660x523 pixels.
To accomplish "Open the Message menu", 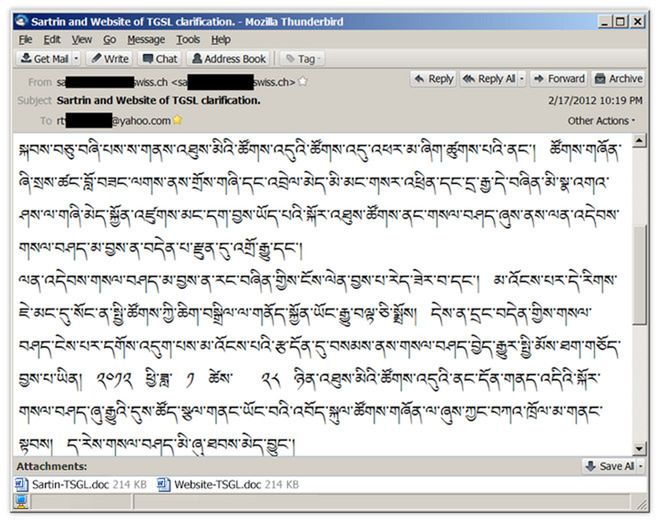I will point(146,40).
